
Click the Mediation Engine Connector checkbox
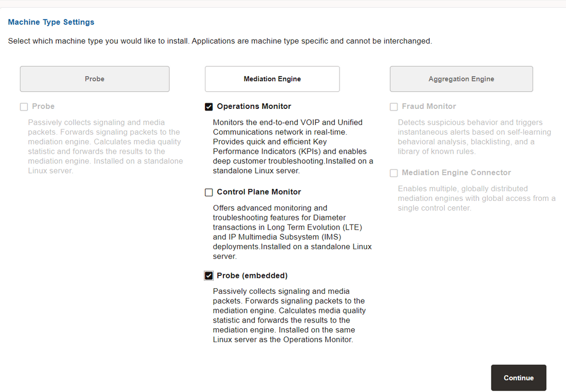[393, 173]
